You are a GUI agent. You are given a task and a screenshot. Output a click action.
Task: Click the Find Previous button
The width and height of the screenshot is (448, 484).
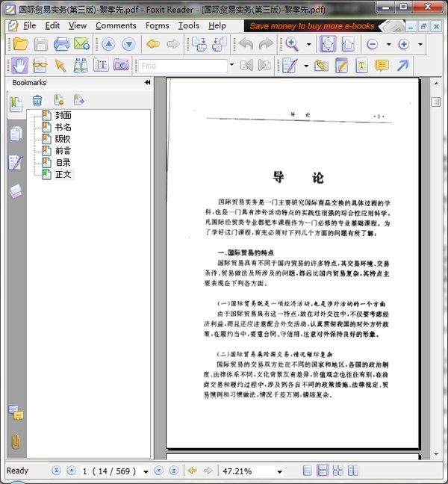pos(247,65)
